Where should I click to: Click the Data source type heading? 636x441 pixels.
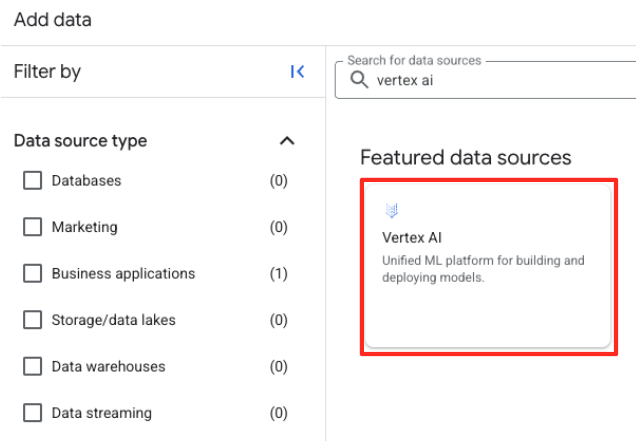(80, 141)
